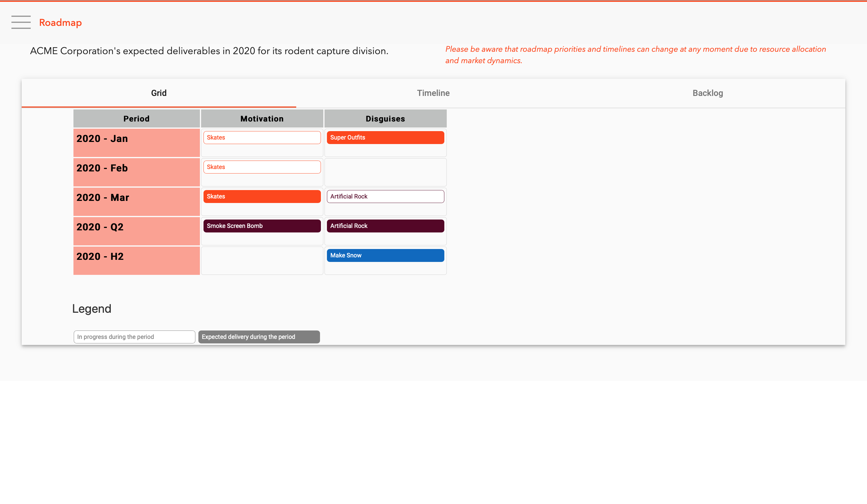Click the Roadmap title link
867x504 pixels.
coord(60,23)
